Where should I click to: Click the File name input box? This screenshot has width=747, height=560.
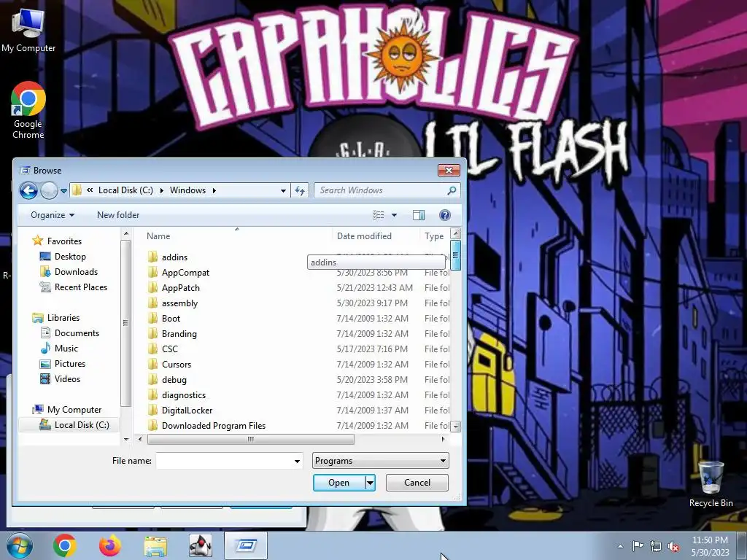click(224, 461)
